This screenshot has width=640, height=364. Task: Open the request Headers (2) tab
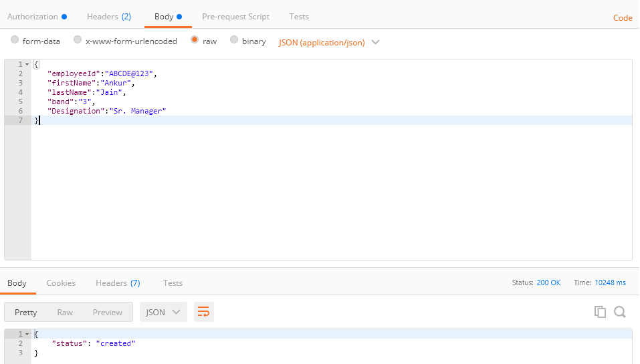click(108, 16)
